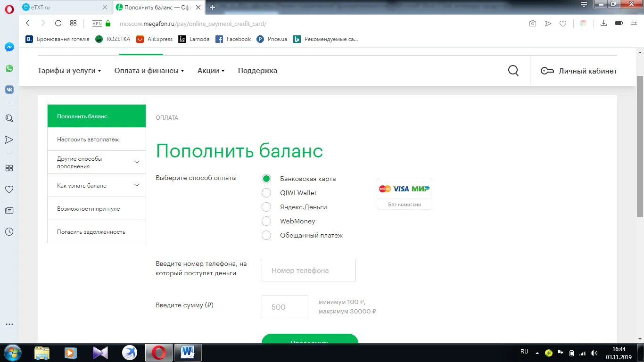This screenshot has width=644, height=362.
Task: Select WebMoney payment method
Action: pyautogui.click(x=266, y=221)
